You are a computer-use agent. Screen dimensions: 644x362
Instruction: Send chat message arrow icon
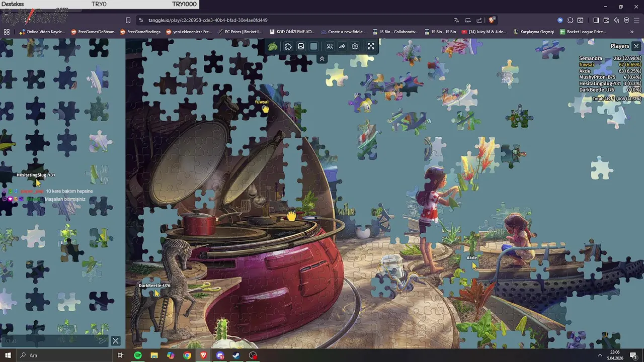[x=103, y=341]
